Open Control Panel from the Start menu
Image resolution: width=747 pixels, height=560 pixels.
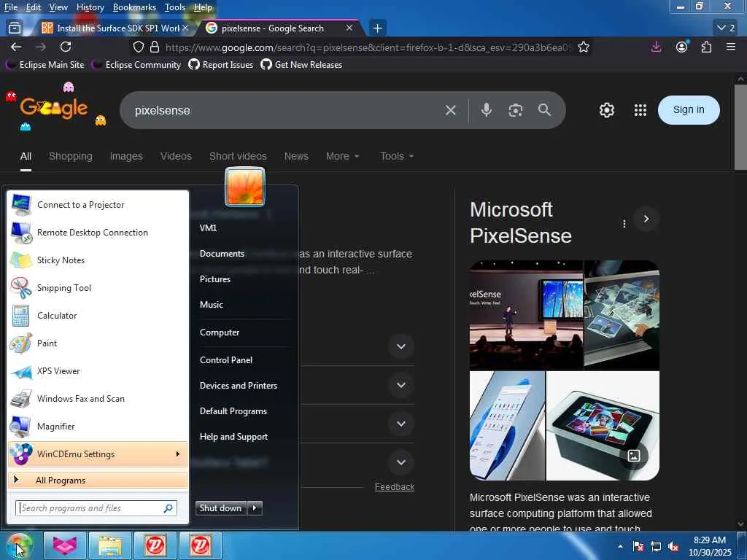(226, 360)
